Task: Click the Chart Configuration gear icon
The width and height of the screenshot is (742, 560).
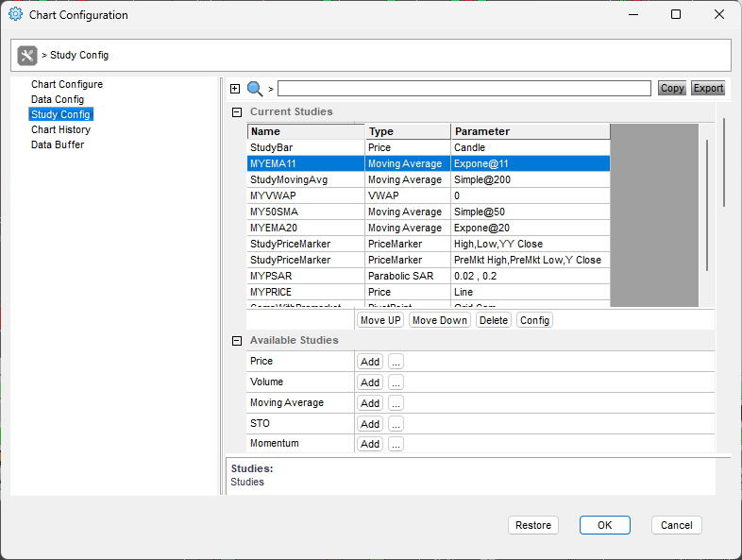Action: [14, 15]
